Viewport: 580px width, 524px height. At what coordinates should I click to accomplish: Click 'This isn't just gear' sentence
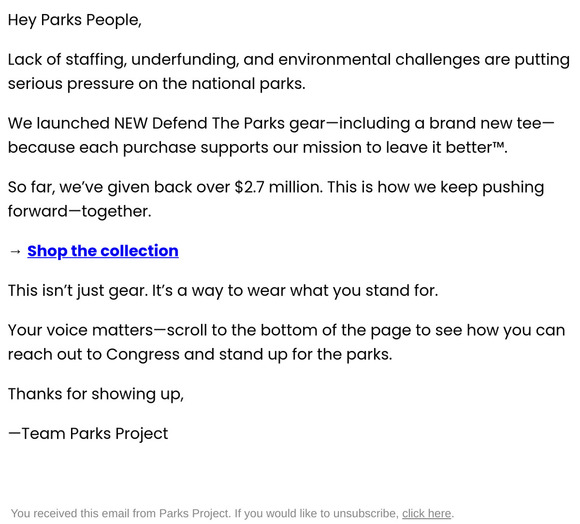tap(78, 291)
